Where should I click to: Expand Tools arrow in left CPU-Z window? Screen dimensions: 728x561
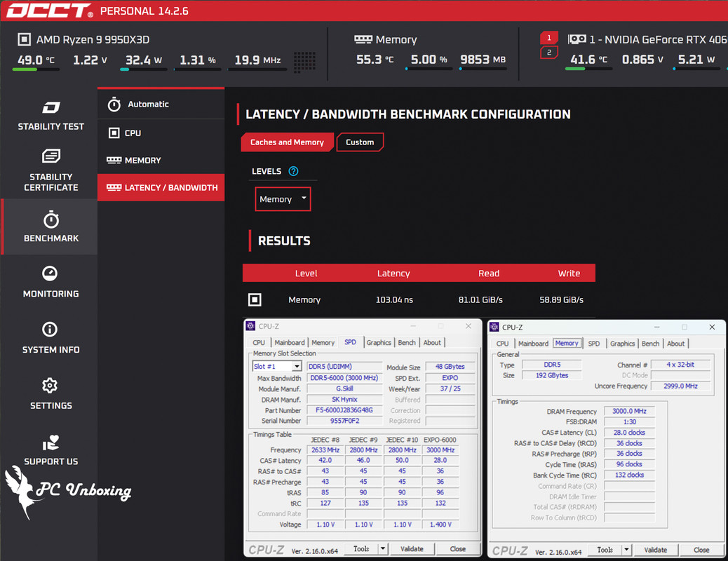coord(382,548)
